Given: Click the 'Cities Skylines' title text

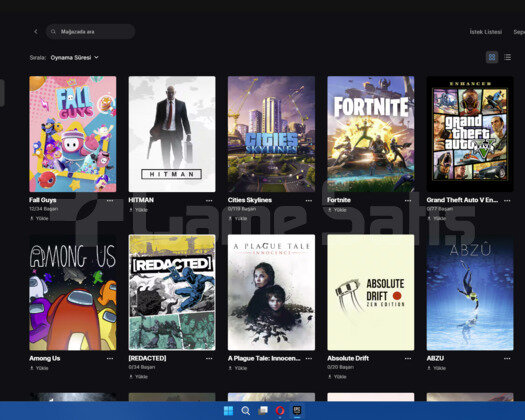Looking at the screenshot, I should [250, 200].
